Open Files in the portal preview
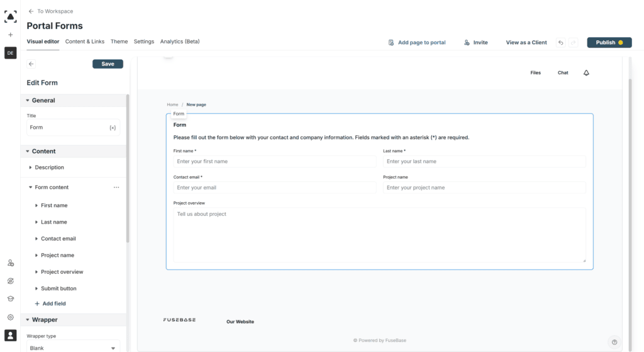 536,73
